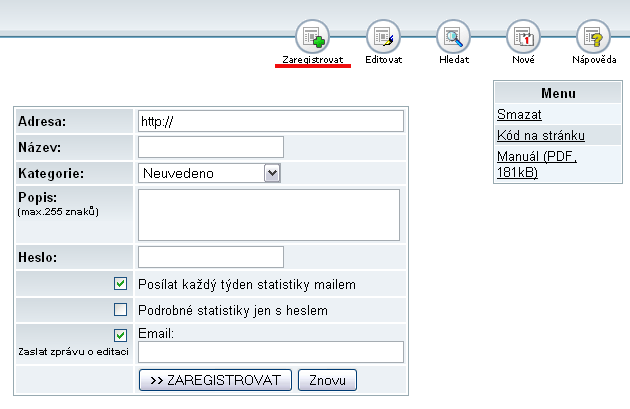
Task: Enable detailed statistics only with password
Action: [121, 310]
